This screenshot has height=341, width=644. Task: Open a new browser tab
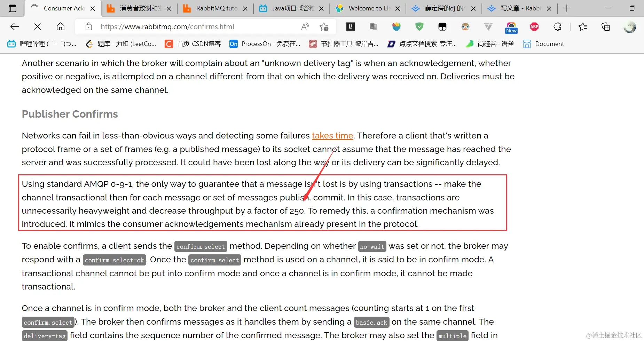567,8
